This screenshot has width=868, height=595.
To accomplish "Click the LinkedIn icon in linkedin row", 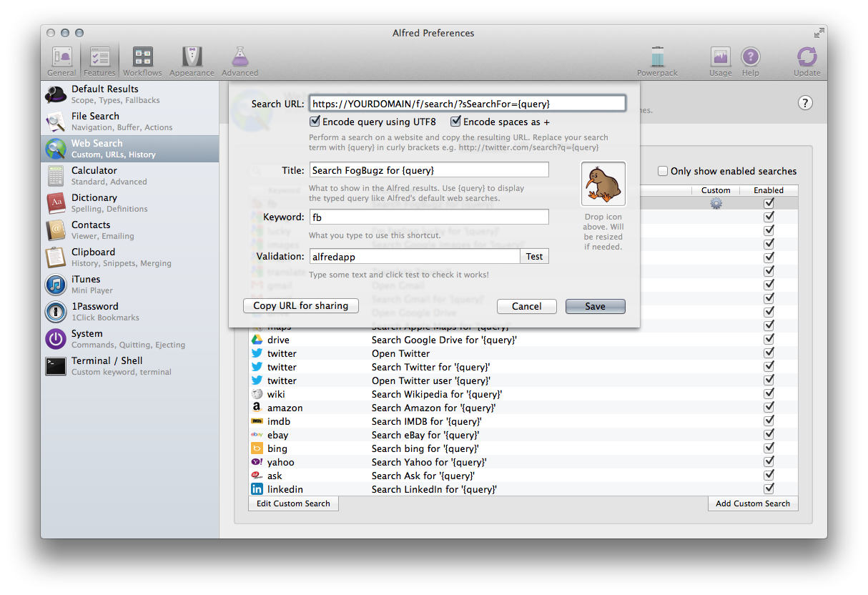I will point(257,489).
